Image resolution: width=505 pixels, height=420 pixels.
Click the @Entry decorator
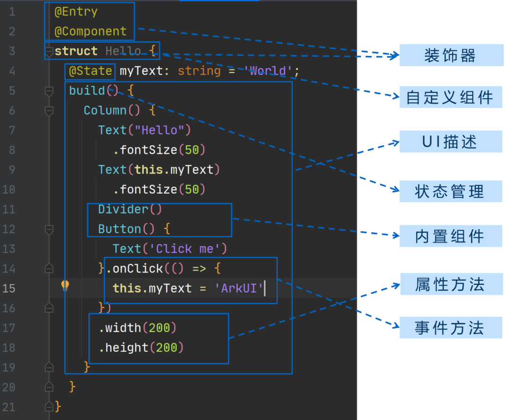(x=76, y=12)
